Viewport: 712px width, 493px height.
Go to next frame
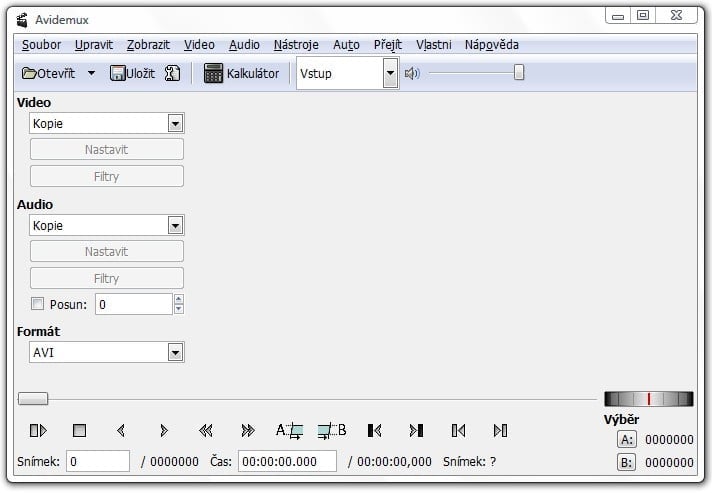click(164, 430)
